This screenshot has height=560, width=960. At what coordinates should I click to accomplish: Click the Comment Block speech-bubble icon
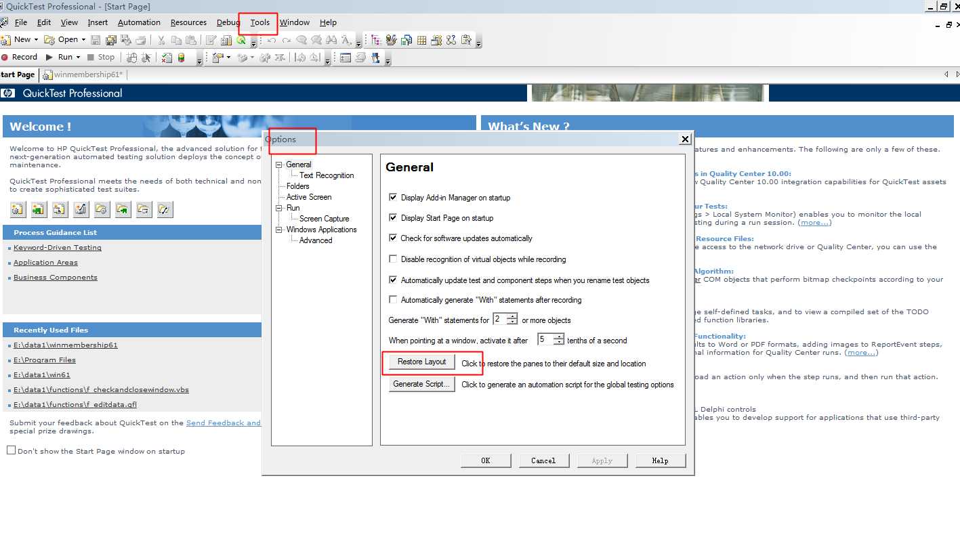301,40
